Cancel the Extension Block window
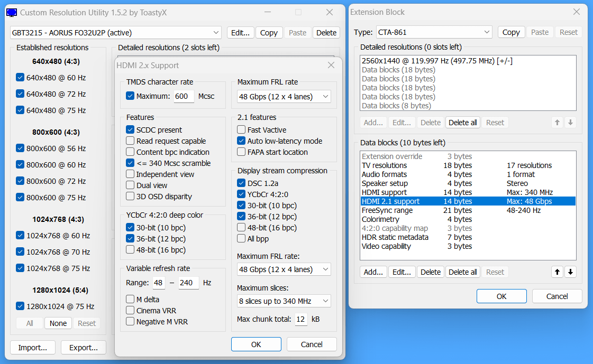The width and height of the screenshot is (593, 364). (557, 296)
